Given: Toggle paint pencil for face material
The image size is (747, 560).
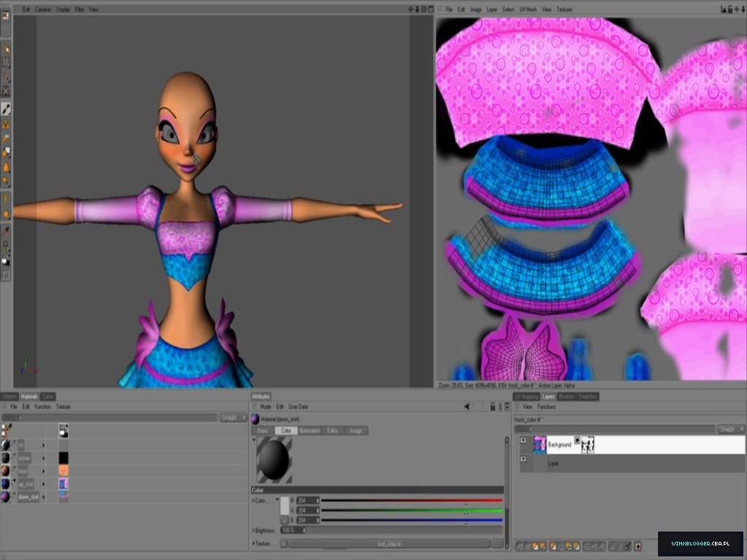Looking at the screenshot, I should 14,469.
